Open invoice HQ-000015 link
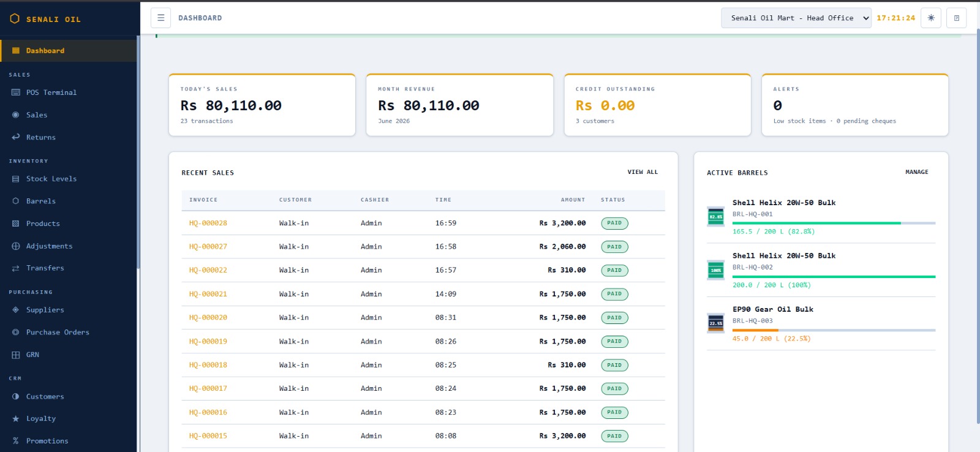 click(208, 436)
